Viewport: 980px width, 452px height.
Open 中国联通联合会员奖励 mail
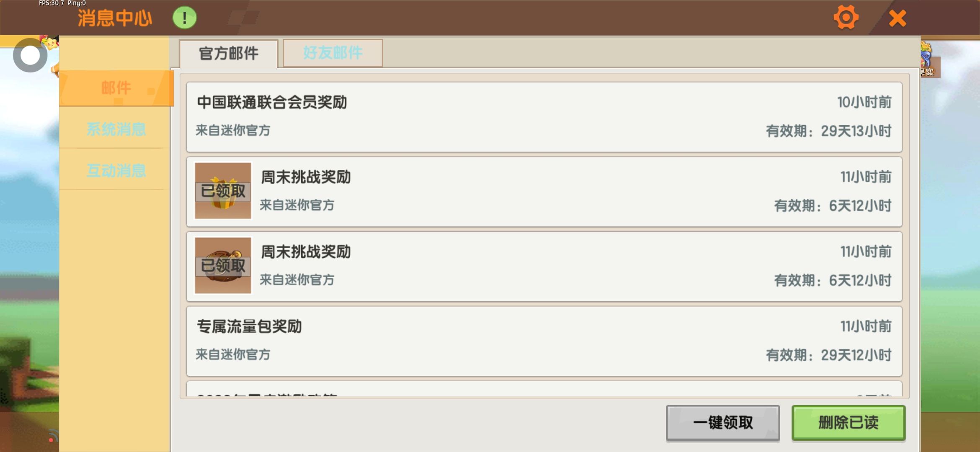point(544,117)
